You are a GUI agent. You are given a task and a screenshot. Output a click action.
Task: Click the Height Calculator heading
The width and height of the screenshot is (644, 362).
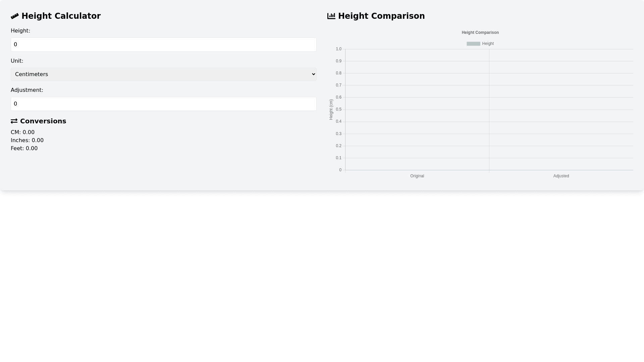(x=61, y=16)
